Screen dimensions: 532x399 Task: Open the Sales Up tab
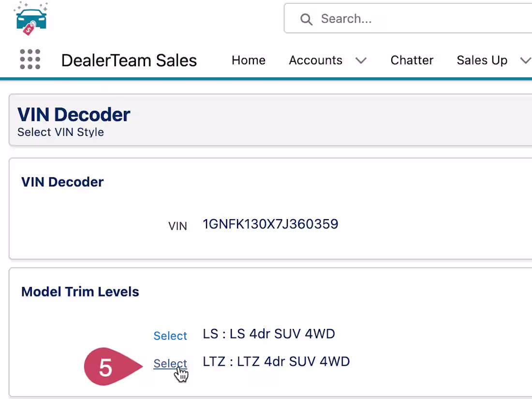pyautogui.click(x=482, y=60)
